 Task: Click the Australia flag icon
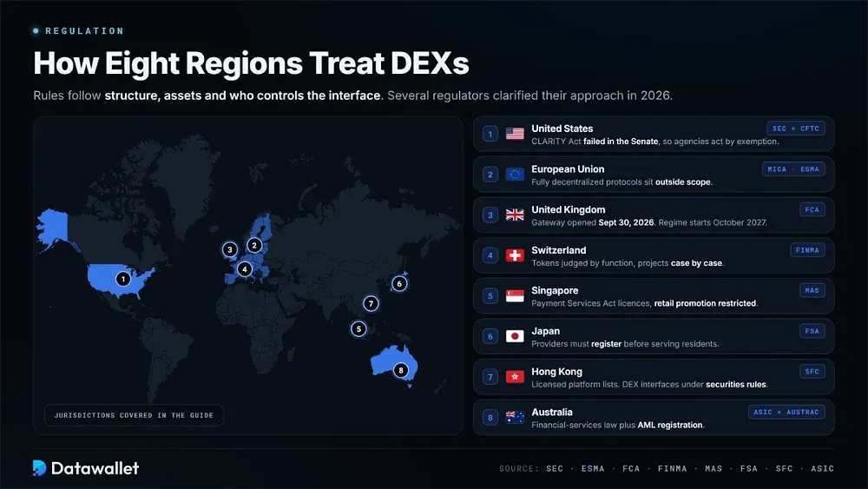coord(515,418)
